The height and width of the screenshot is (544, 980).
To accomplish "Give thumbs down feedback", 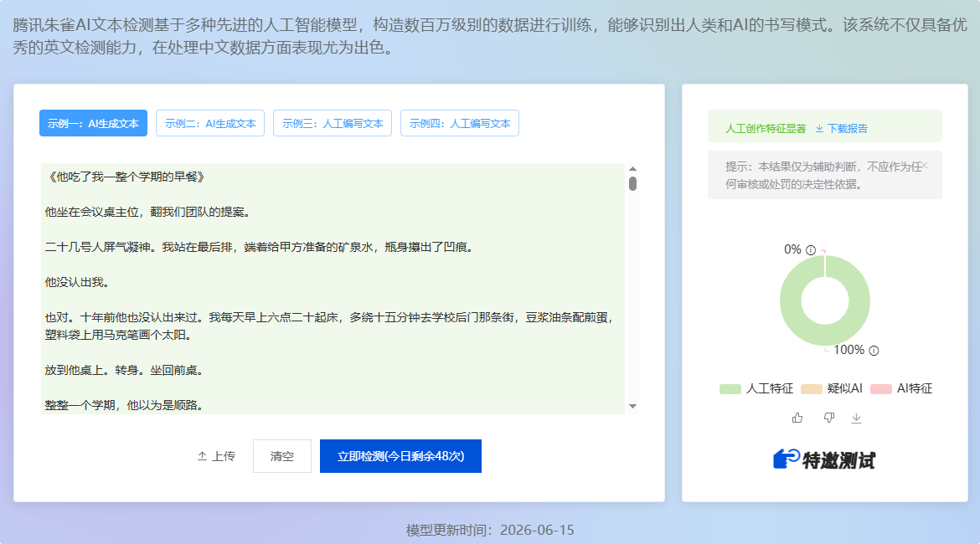I will point(828,418).
